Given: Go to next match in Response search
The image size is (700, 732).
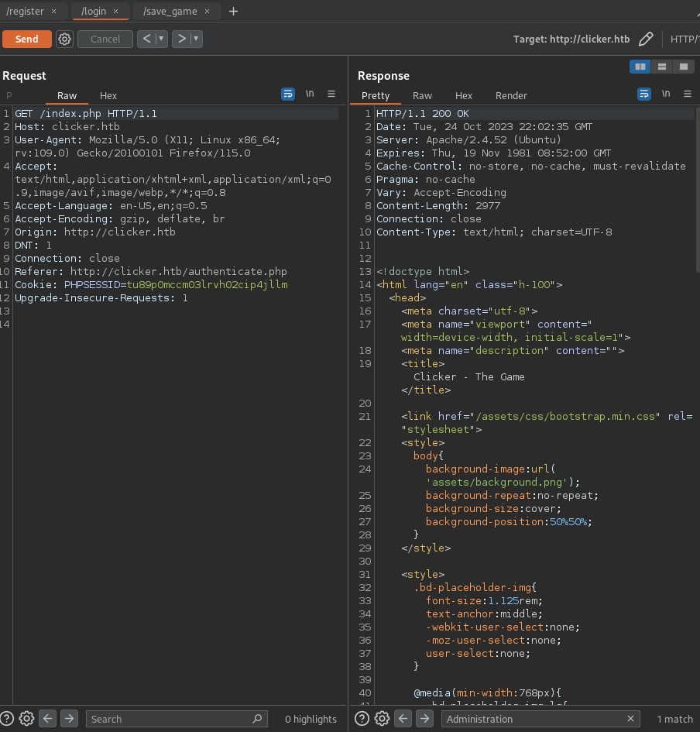Looking at the screenshot, I should click(424, 718).
